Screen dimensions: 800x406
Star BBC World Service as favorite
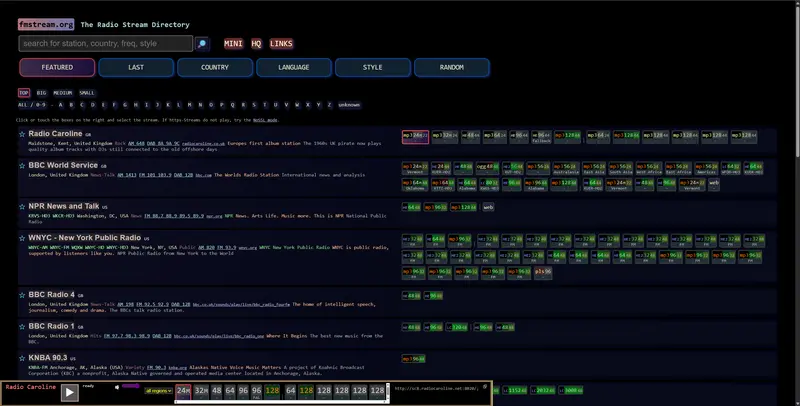(x=22, y=166)
